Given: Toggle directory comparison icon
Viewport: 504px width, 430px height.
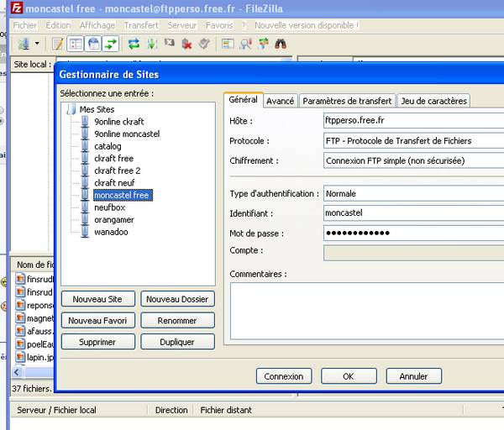Looking at the screenshot, I should click(x=245, y=44).
